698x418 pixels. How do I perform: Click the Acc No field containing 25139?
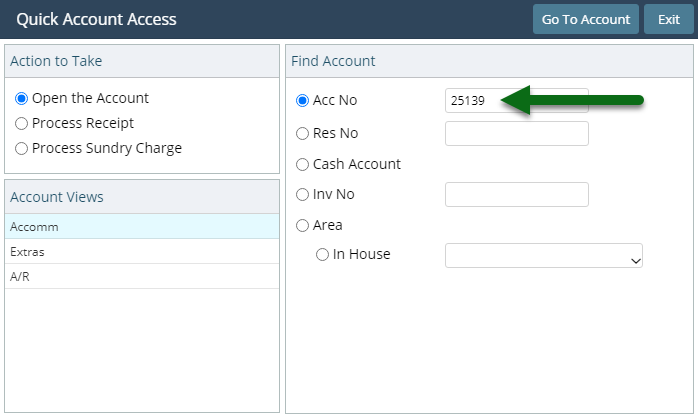pyautogui.click(x=516, y=101)
